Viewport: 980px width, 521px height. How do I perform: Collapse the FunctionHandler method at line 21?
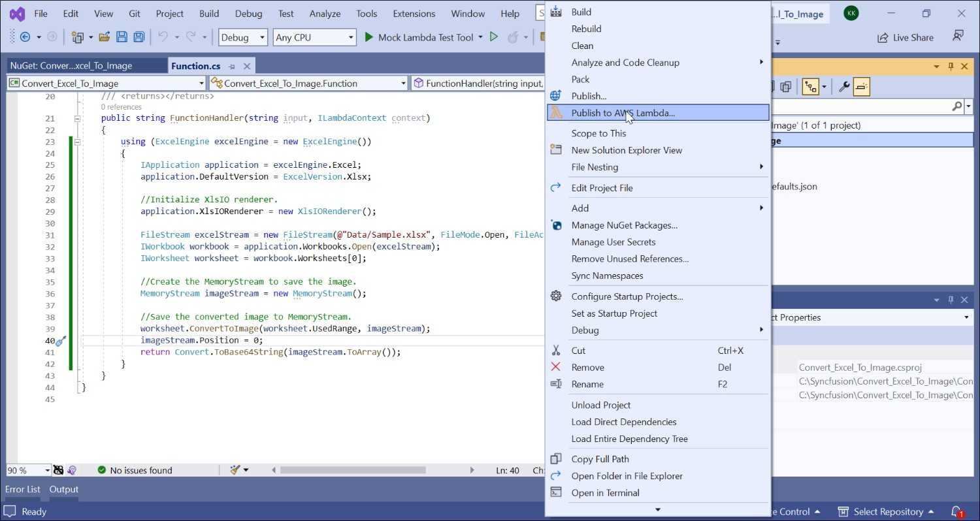(77, 119)
